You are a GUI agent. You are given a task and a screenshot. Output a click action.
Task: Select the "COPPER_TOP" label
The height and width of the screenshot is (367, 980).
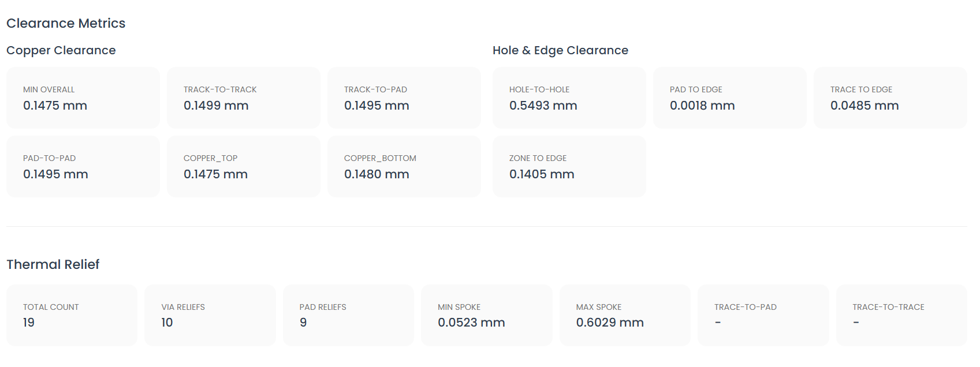click(211, 158)
